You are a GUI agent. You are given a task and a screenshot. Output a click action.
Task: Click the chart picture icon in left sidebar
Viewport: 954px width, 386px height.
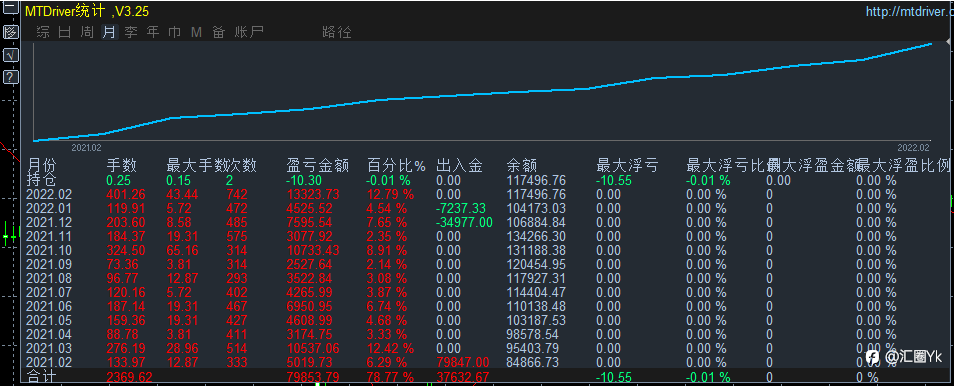pos(10,32)
